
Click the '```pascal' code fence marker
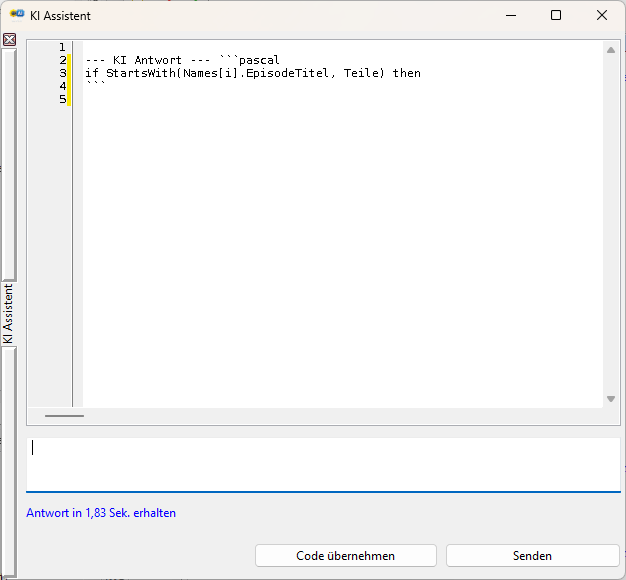(x=250, y=60)
